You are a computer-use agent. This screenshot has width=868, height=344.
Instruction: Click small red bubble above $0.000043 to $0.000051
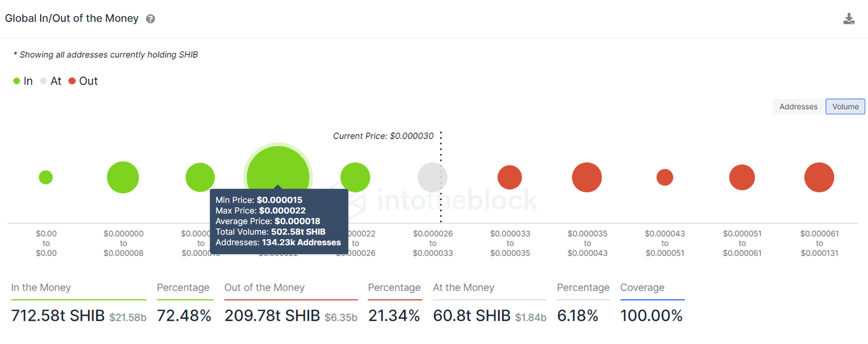665,177
